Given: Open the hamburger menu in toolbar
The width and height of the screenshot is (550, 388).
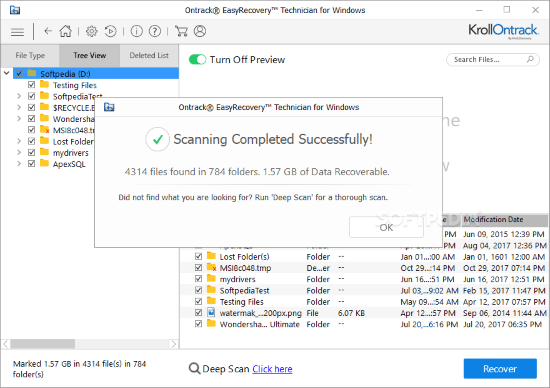Looking at the screenshot, I should click(x=17, y=32).
